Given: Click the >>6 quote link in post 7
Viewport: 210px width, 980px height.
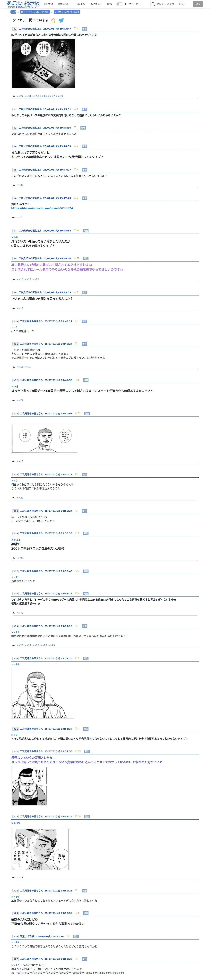Looking at the screenshot, I should pyautogui.click(x=15, y=237).
